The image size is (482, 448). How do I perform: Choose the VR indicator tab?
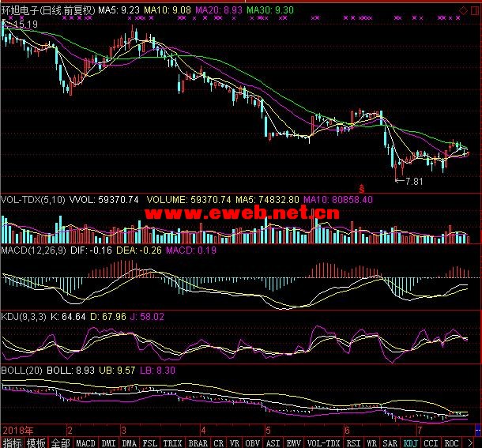pyautogui.click(x=234, y=443)
